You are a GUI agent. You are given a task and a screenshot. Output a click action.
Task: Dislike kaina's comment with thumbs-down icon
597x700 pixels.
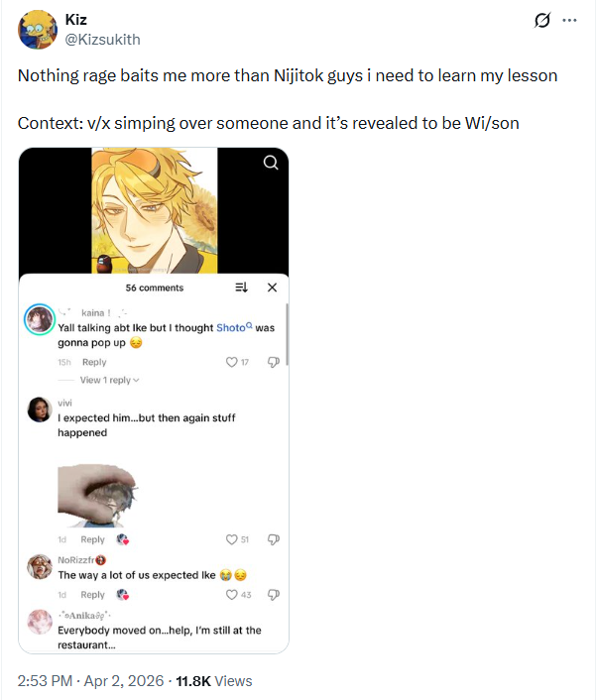(x=274, y=362)
